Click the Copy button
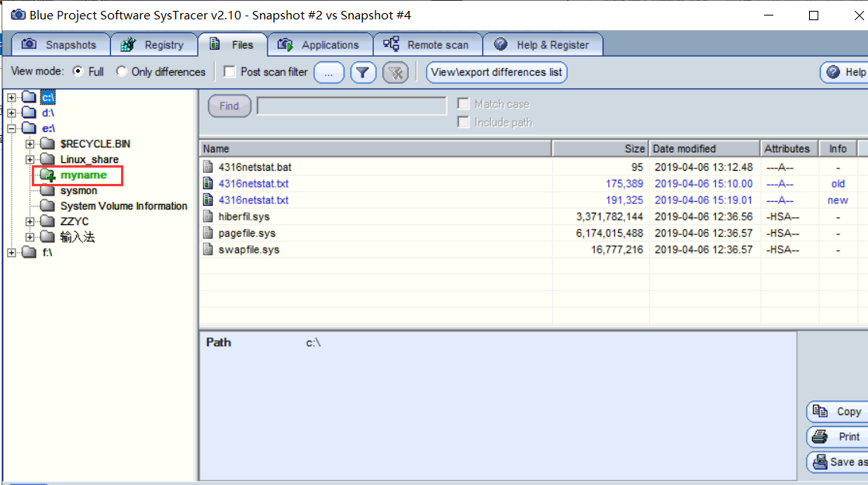Viewport: 868px width, 485px height. coord(838,411)
